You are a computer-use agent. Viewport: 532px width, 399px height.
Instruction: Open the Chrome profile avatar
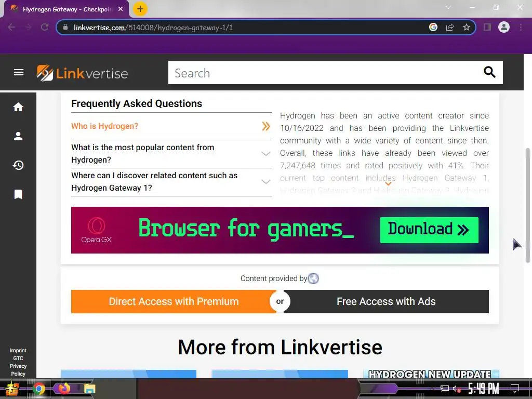coord(504,27)
